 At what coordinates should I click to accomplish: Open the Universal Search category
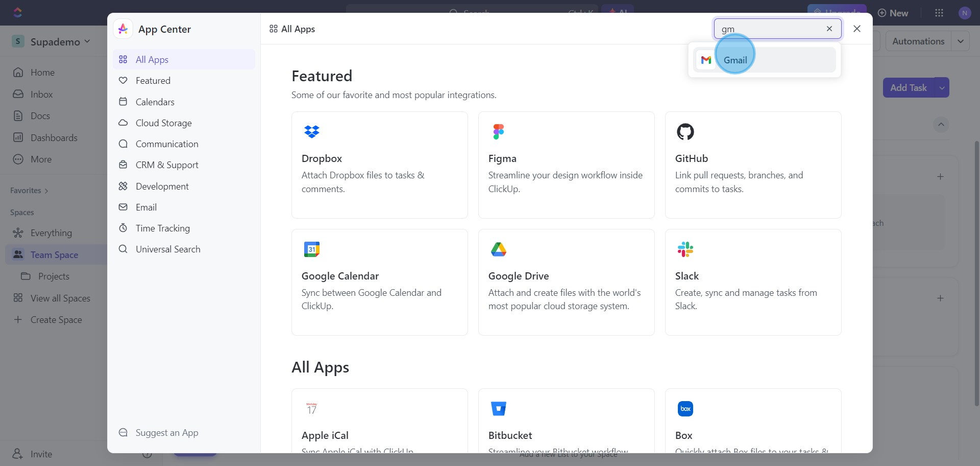pos(184,249)
